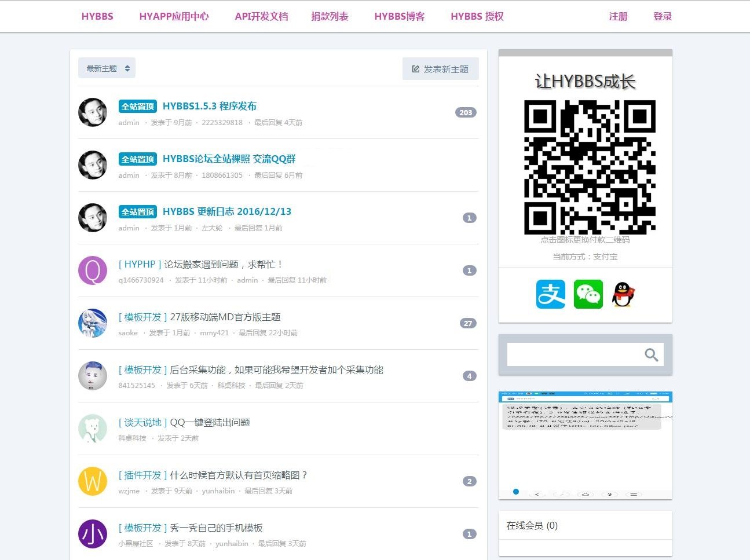The image size is (750, 560).
Task: Open HYBBS home menu item
Action: [x=97, y=16]
